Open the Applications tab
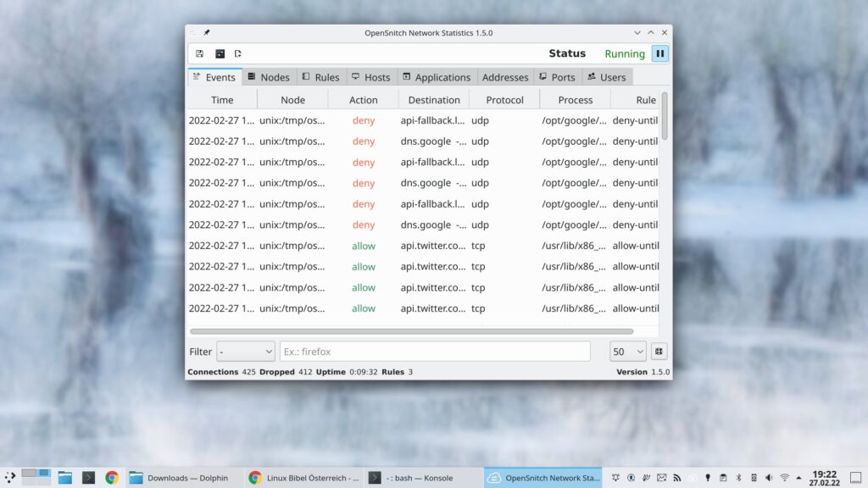The width and height of the screenshot is (868, 488). [437, 77]
